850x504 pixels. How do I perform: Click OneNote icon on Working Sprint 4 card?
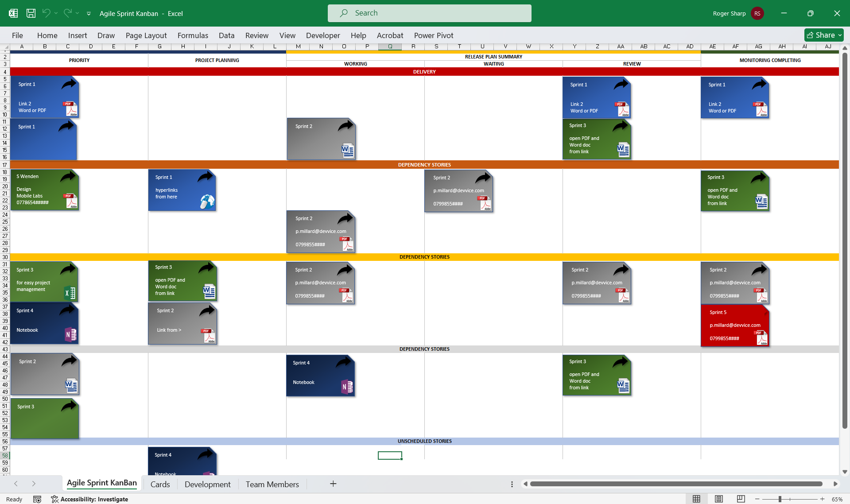[x=347, y=387]
